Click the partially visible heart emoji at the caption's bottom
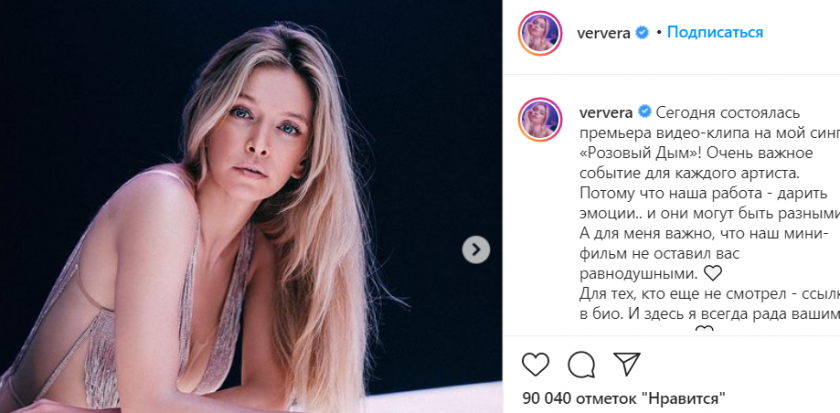The width and height of the screenshot is (840, 413). click(x=704, y=330)
